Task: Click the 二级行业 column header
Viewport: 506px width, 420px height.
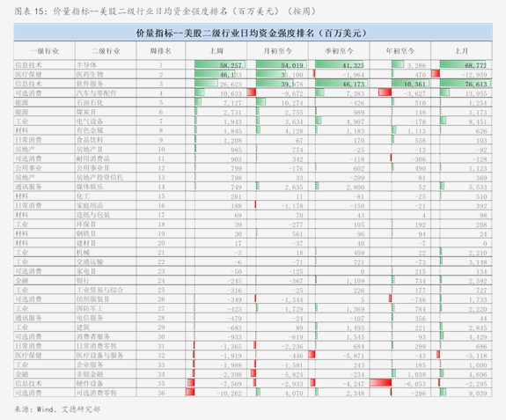Action: 106,51
